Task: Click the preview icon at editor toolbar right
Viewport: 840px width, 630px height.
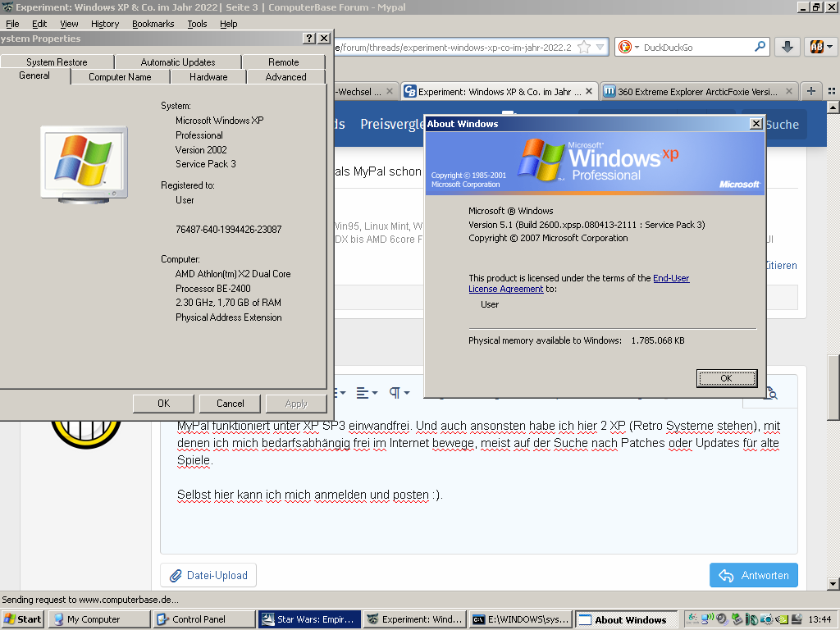Action: [x=771, y=393]
